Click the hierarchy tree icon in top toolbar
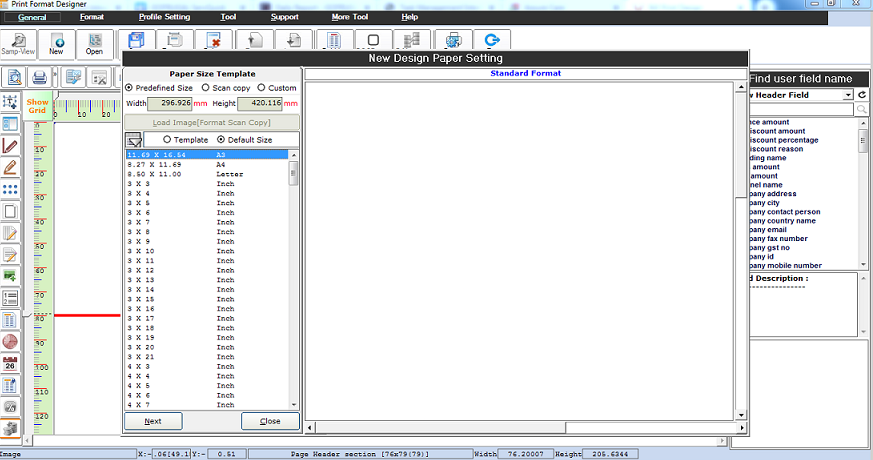The width and height of the screenshot is (873, 460). [x=412, y=40]
